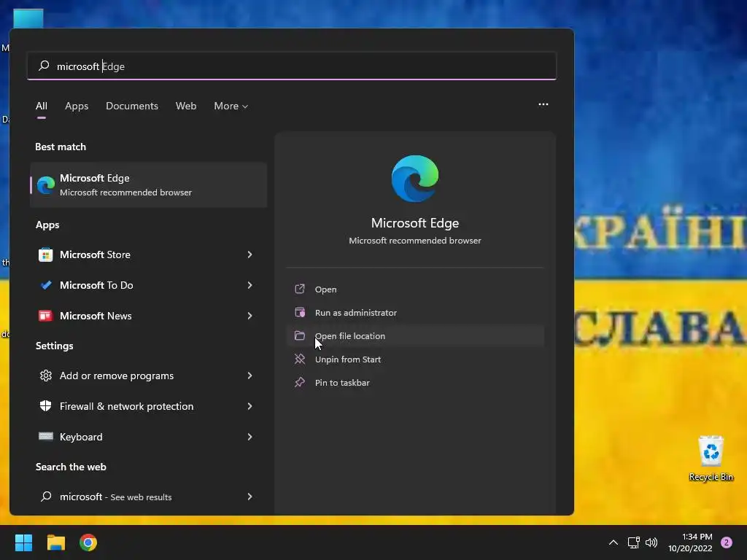Select the Microsoft To Do checkmark icon
This screenshot has width=747, height=560.
46,285
